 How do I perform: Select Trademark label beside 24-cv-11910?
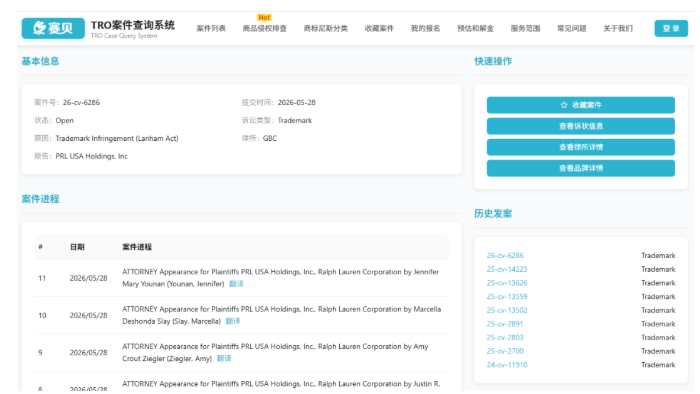(x=658, y=365)
